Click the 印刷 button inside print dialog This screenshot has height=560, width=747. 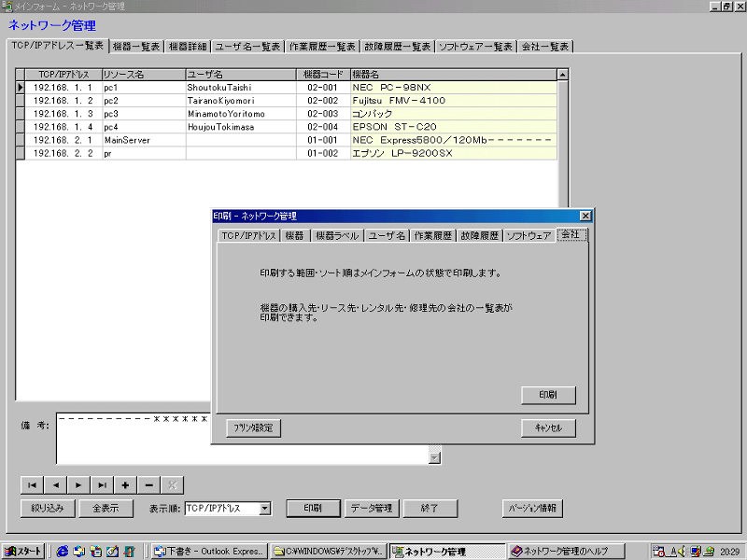pyautogui.click(x=548, y=395)
